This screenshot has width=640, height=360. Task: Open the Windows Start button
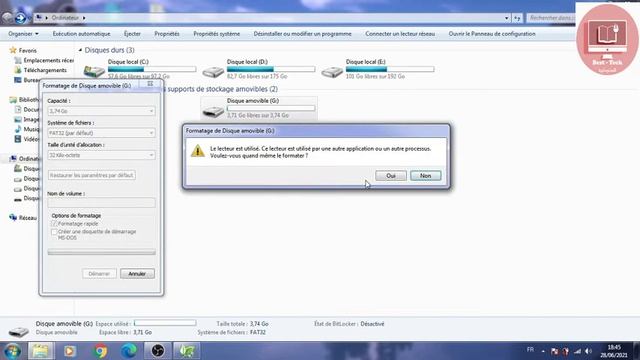click(x=13, y=351)
